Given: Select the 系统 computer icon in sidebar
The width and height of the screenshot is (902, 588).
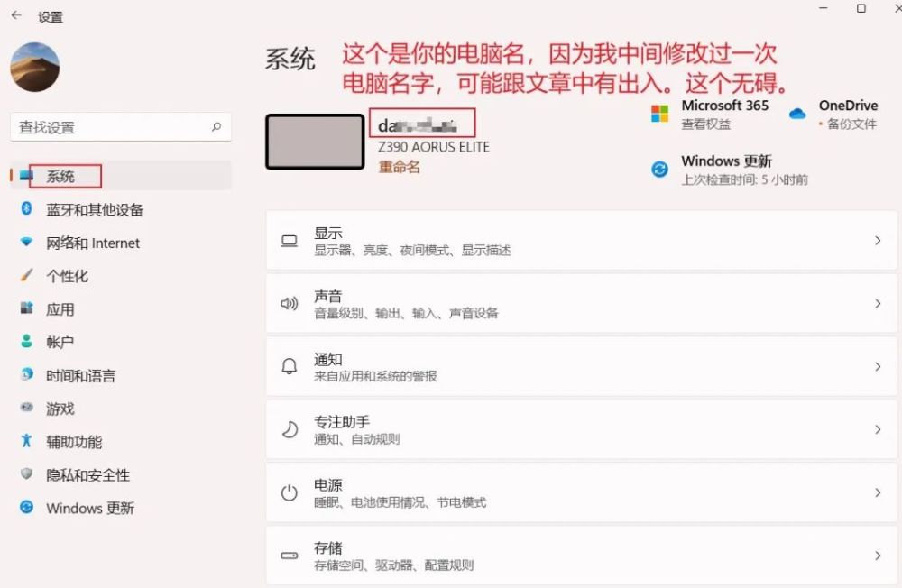Looking at the screenshot, I should click(26, 176).
